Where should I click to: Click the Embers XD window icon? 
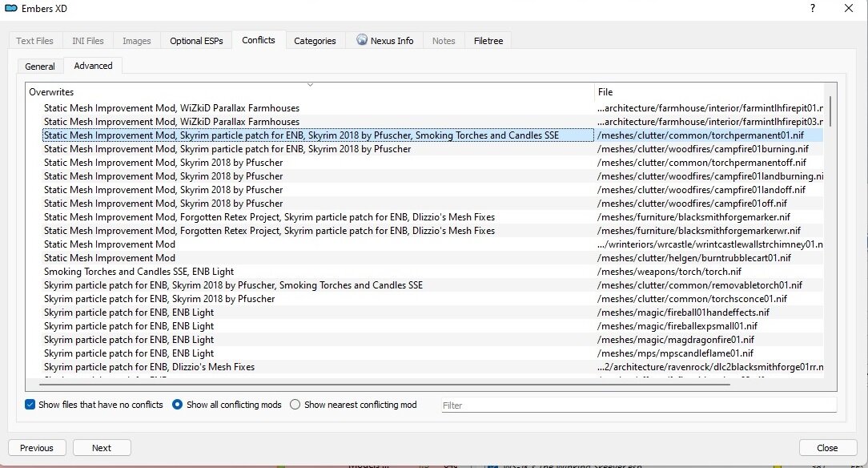coord(11,8)
